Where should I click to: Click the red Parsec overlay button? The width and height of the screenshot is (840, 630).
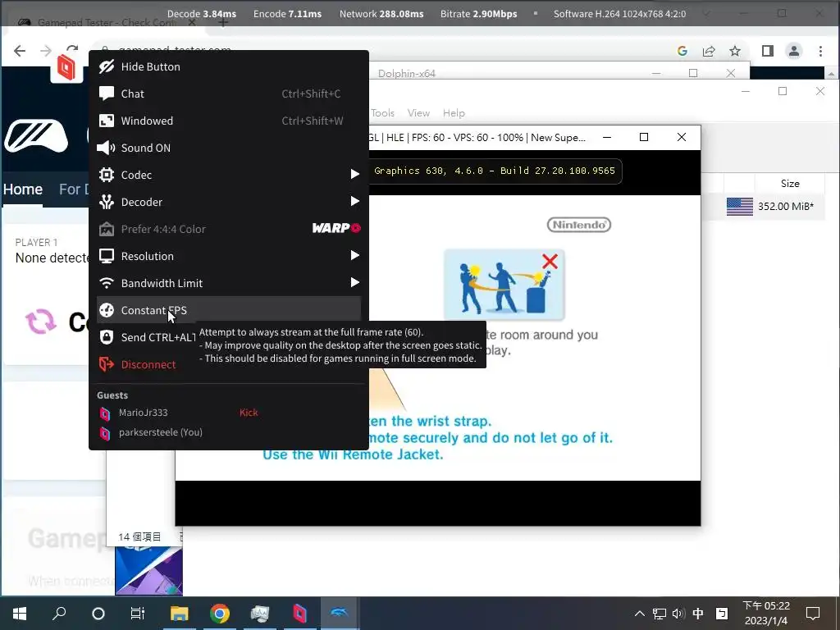66,67
